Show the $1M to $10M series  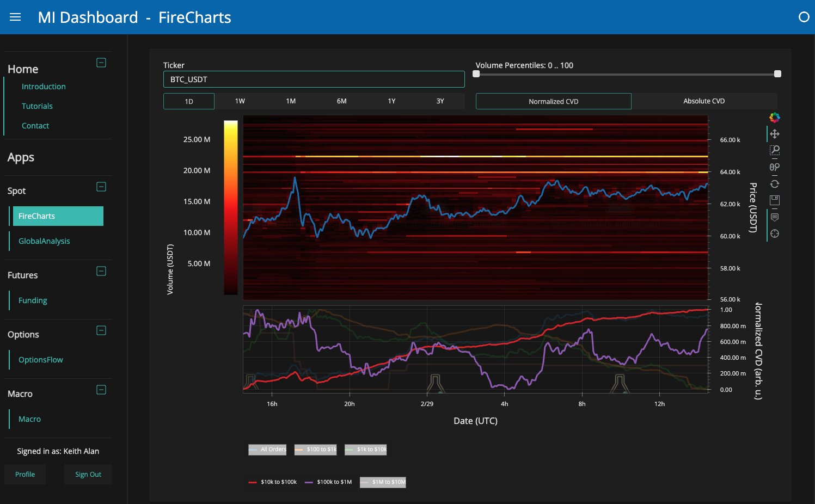click(x=383, y=482)
